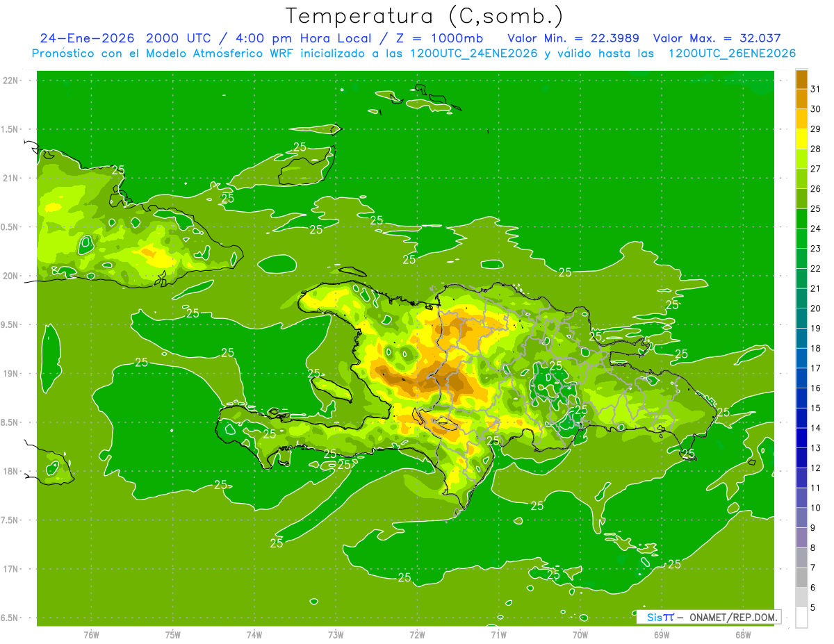Image resolution: width=834 pixels, height=644 pixels.
Task: Click the 'Valor Max. = 32.037' readout
Action: click(x=717, y=38)
